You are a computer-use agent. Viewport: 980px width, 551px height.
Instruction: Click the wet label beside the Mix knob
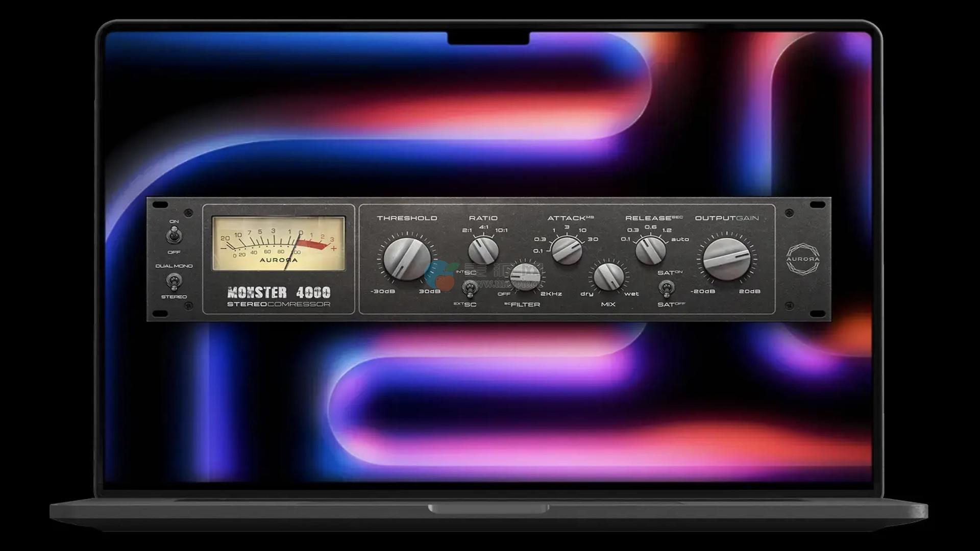tap(631, 294)
